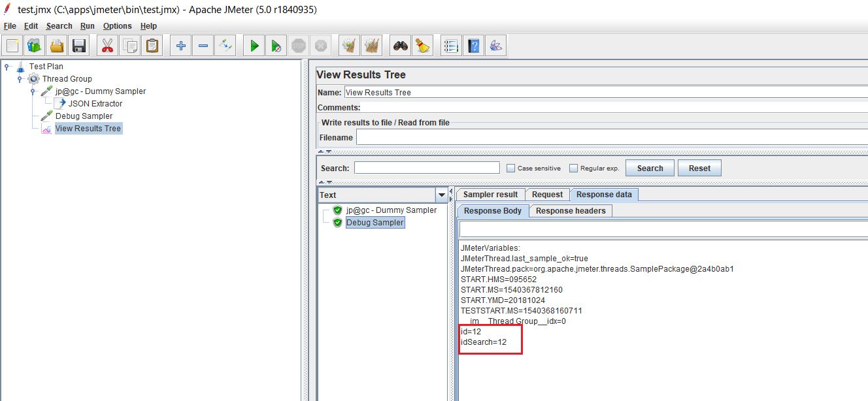
Task: Select Thread Group in the tree
Action: tap(67, 78)
